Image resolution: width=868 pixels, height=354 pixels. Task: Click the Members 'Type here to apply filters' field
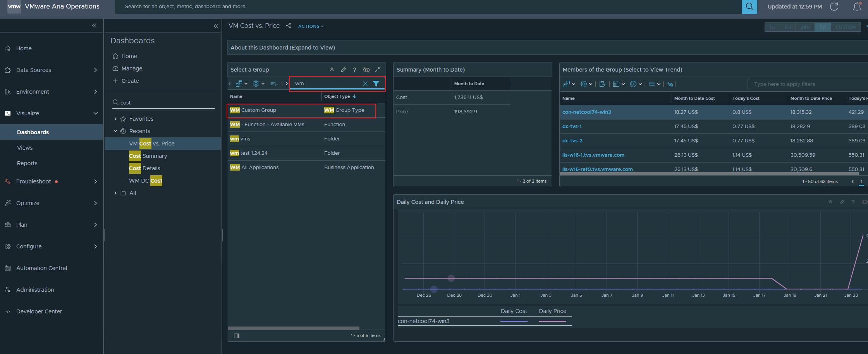[808, 84]
